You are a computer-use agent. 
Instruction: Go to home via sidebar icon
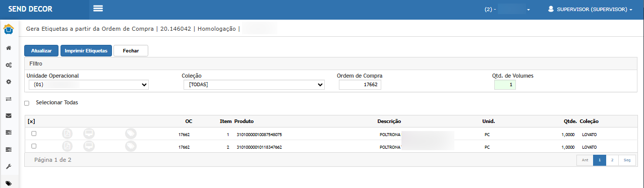tap(9, 48)
